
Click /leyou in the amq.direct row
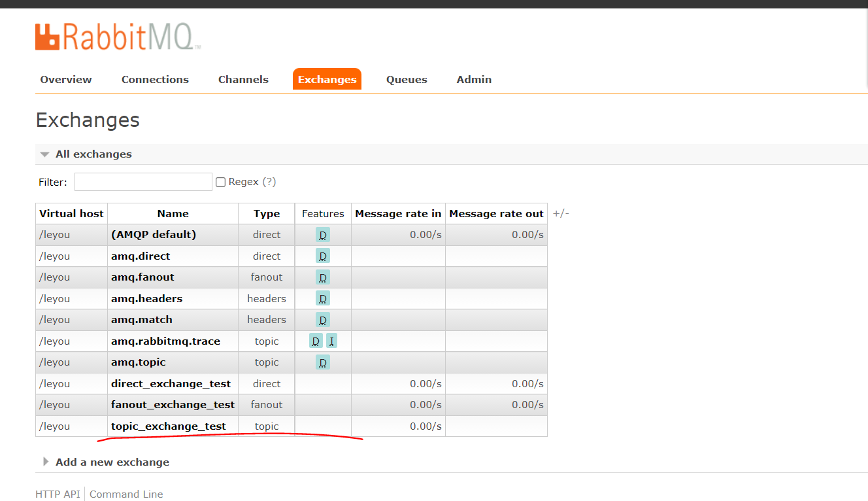pos(54,256)
